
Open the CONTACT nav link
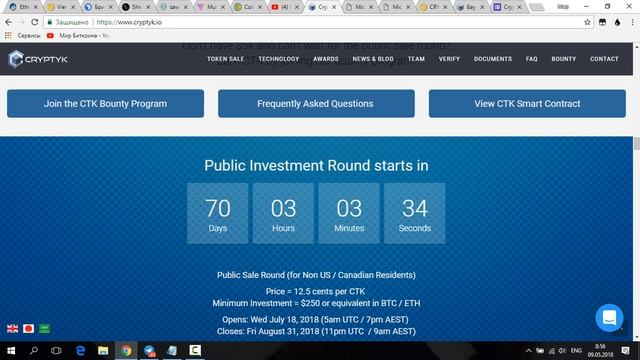604,59
